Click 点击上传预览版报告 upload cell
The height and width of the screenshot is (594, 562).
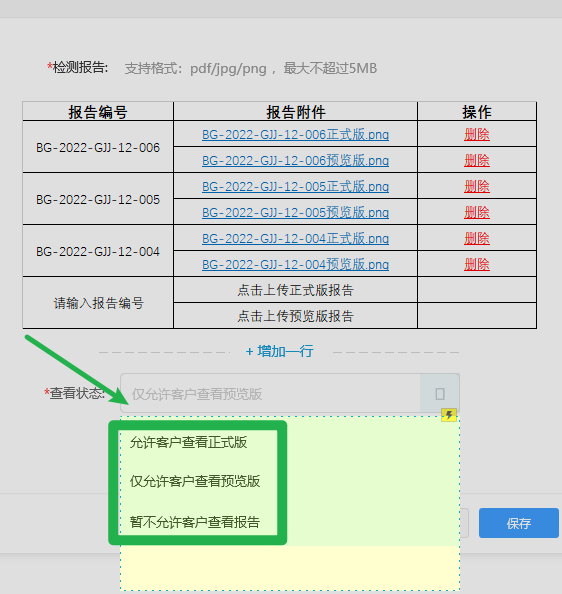coord(295,316)
